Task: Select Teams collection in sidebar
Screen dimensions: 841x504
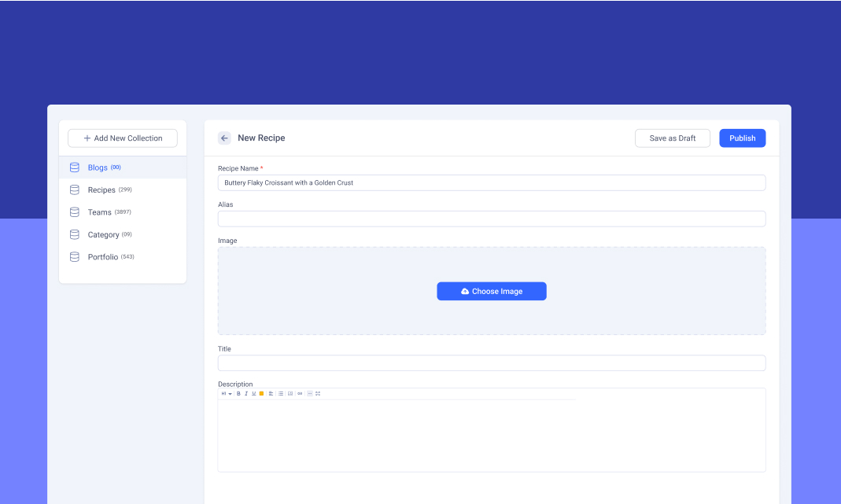Action: pos(99,212)
